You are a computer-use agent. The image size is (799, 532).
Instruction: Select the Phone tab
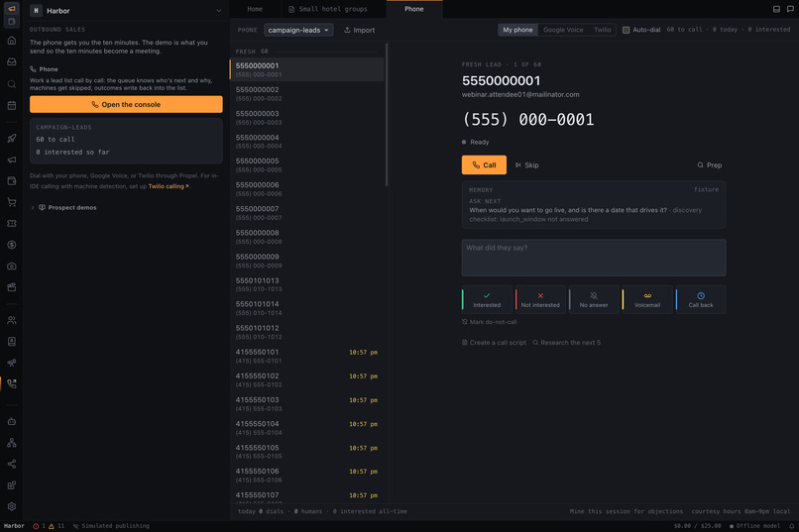[414, 9]
